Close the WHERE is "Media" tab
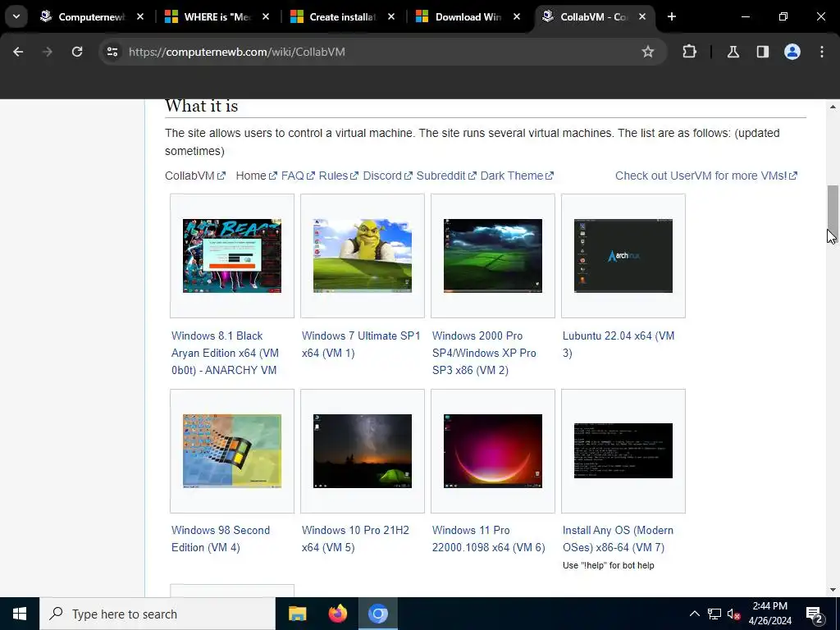The height and width of the screenshot is (630, 840). tap(266, 16)
